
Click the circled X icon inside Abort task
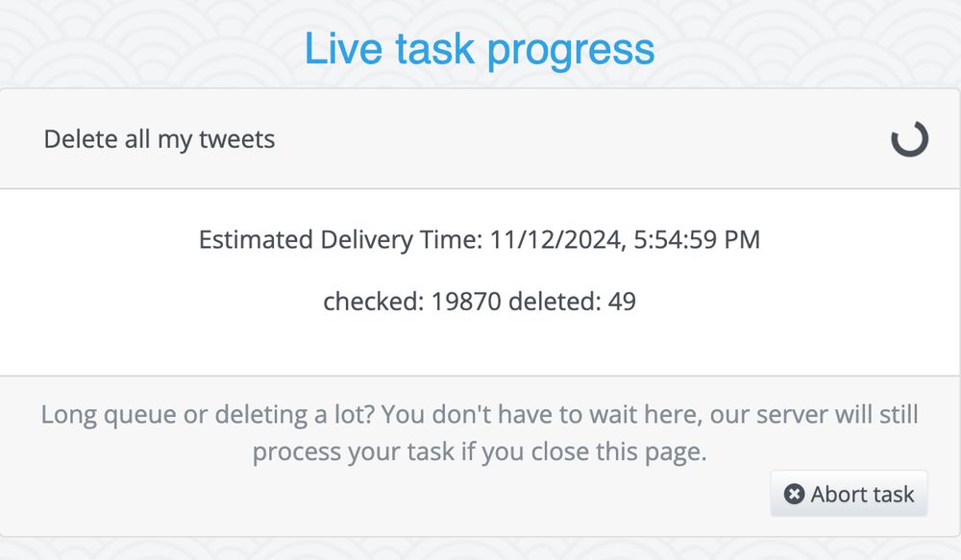click(795, 494)
